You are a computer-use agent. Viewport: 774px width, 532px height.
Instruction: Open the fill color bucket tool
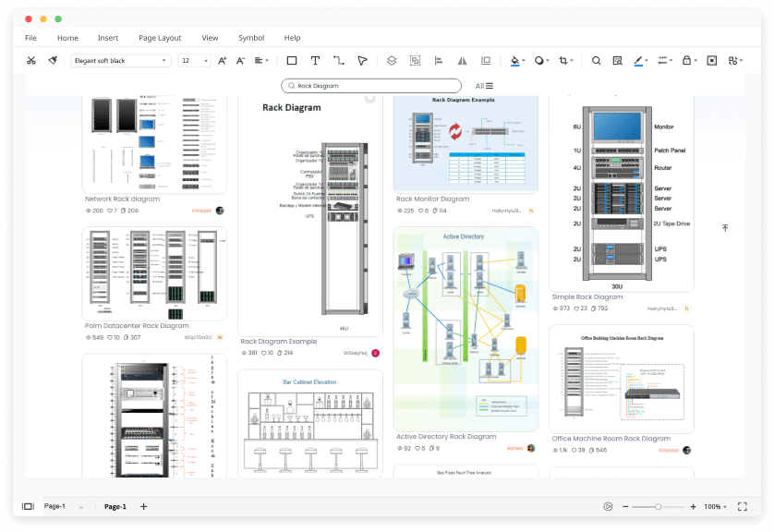[514, 60]
